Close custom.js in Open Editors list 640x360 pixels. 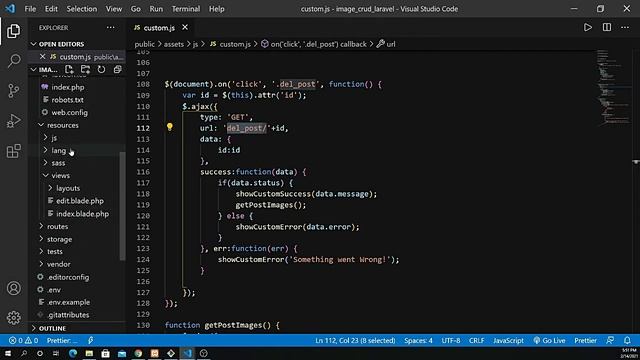click(42, 56)
